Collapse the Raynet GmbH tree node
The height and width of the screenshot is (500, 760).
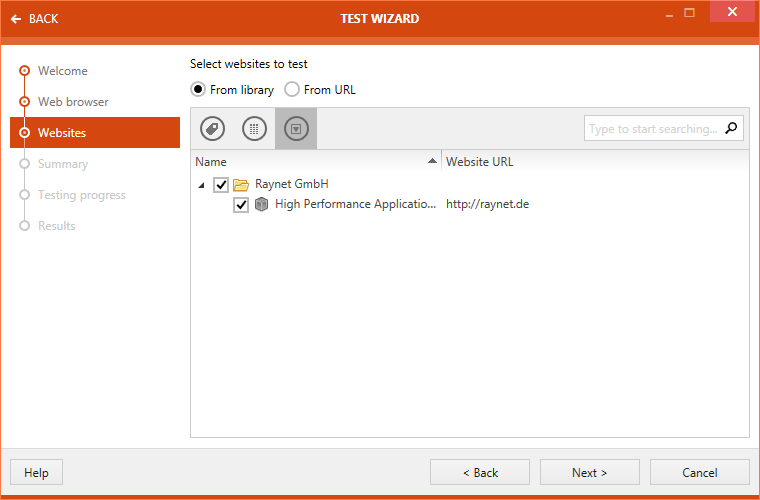[x=202, y=185]
